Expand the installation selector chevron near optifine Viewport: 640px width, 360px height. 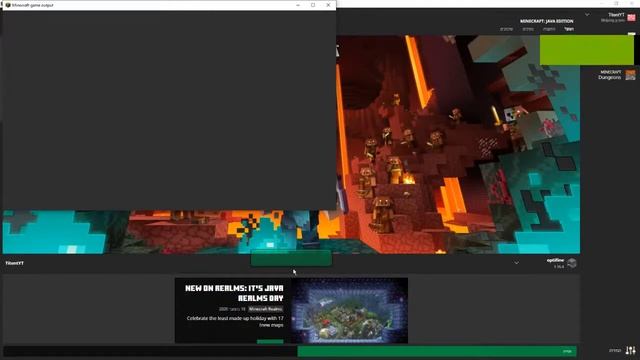click(x=516, y=263)
